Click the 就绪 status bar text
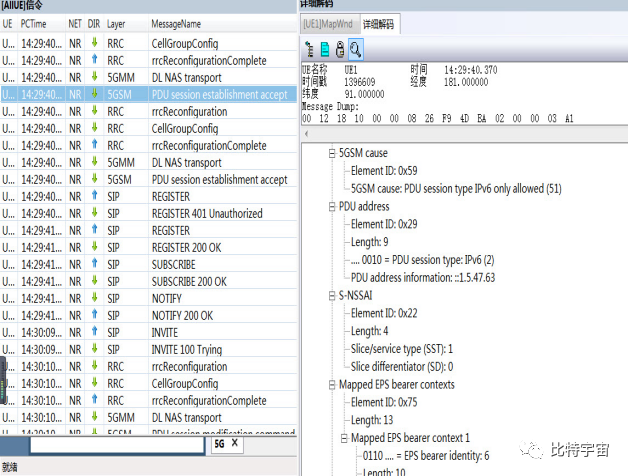This screenshot has width=629, height=476. 10,467
